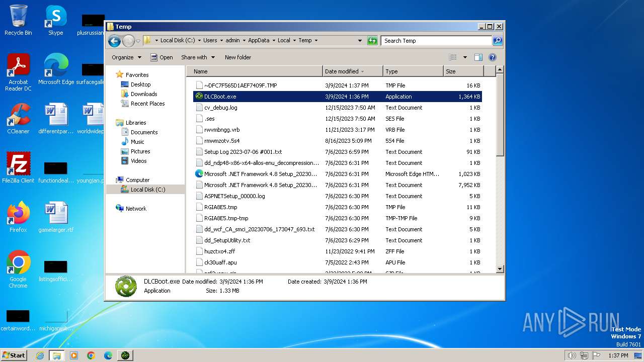Select the DLCBoot.exe file icon
This screenshot has width=644, height=362.
click(x=199, y=97)
